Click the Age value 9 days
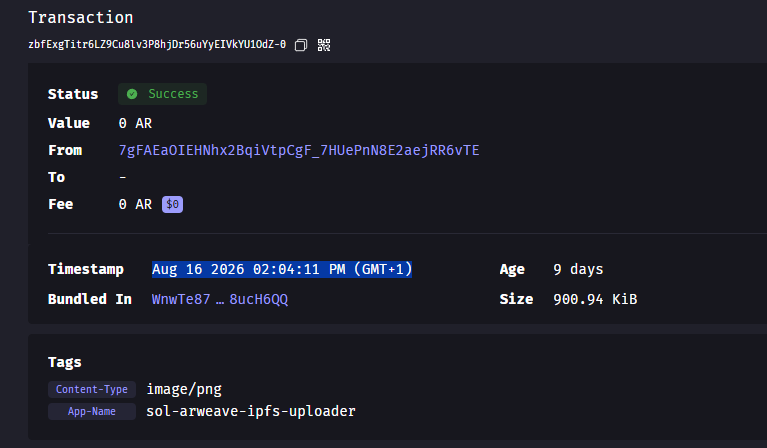 (x=578, y=269)
